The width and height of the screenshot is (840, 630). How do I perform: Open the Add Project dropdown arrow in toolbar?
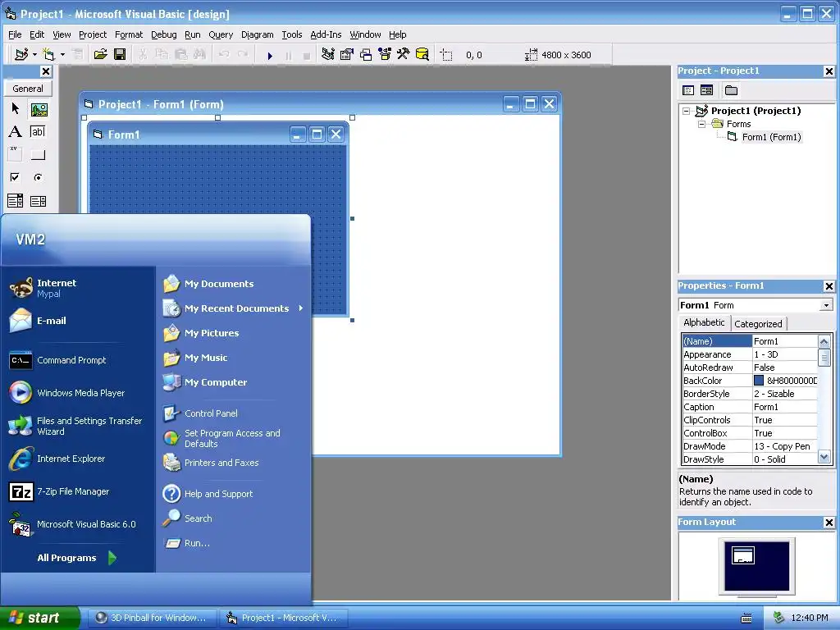pyautogui.click(x=34, y=55)
